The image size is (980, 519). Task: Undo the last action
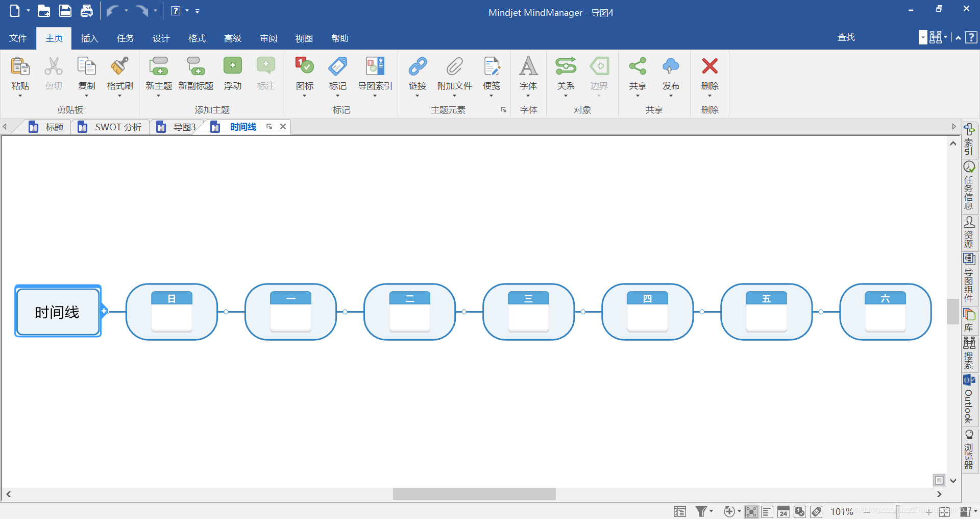click(x=112, y=11)
